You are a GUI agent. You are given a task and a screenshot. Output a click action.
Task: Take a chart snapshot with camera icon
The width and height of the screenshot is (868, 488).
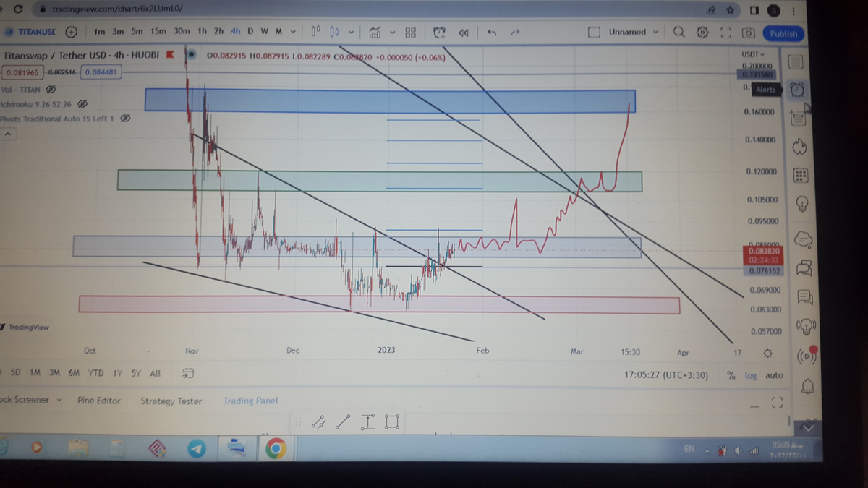[x=748, y=33]
